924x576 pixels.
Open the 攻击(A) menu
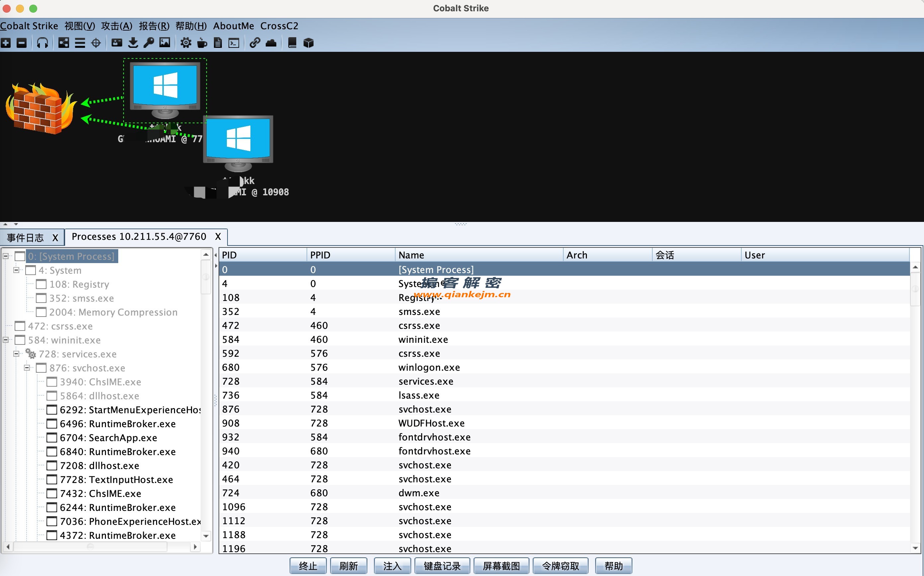point(117,26)
